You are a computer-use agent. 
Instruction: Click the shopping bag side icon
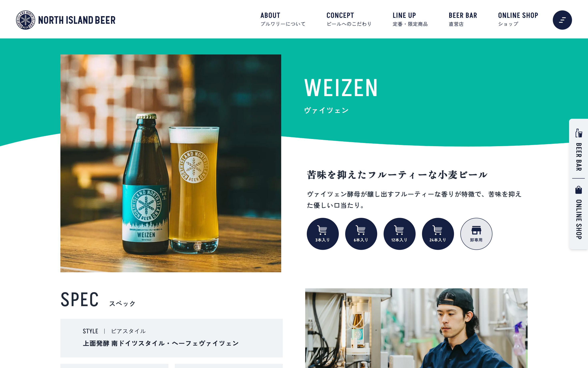[579, 190]
